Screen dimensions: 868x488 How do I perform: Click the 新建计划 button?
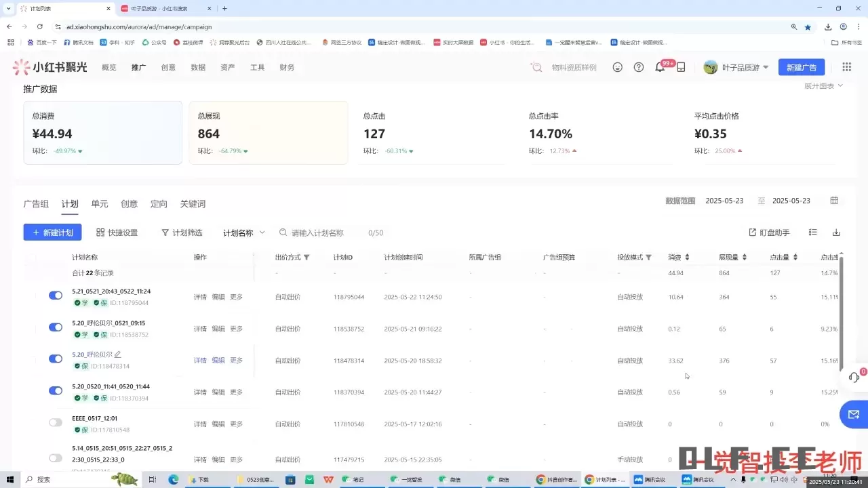click(52, 232)
